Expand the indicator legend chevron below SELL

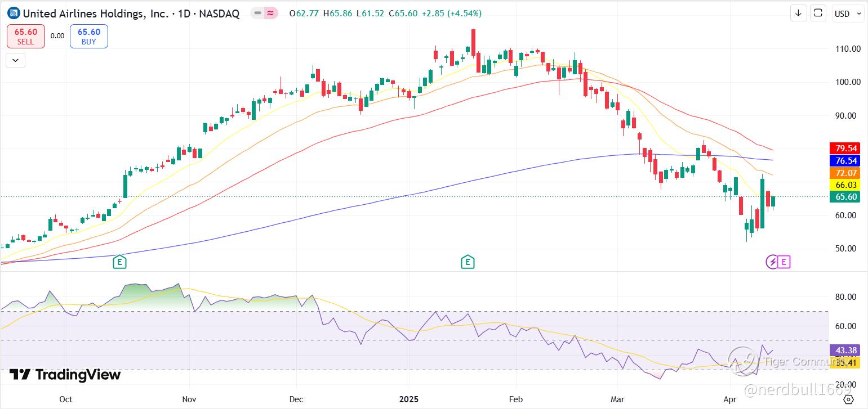point(15,60)
